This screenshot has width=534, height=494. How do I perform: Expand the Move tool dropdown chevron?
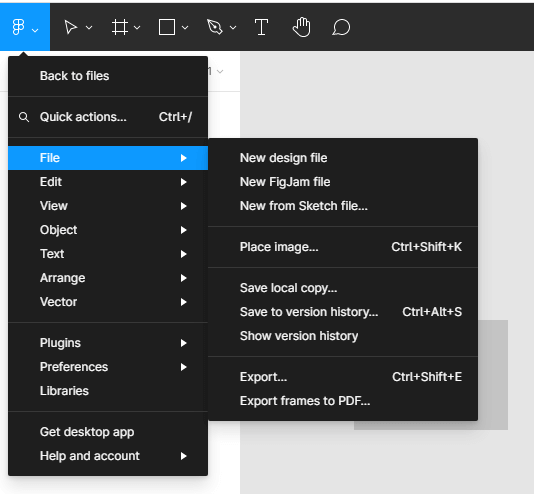(89, 28)
